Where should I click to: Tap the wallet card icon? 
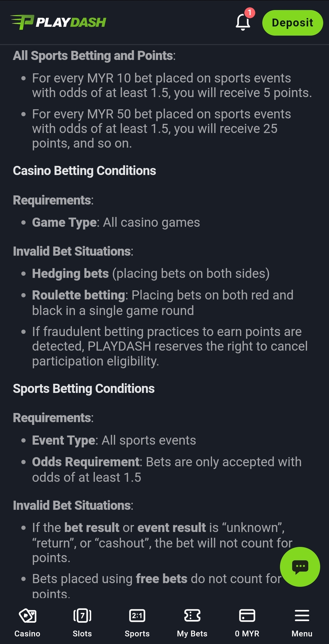click(x=247, y=616)
